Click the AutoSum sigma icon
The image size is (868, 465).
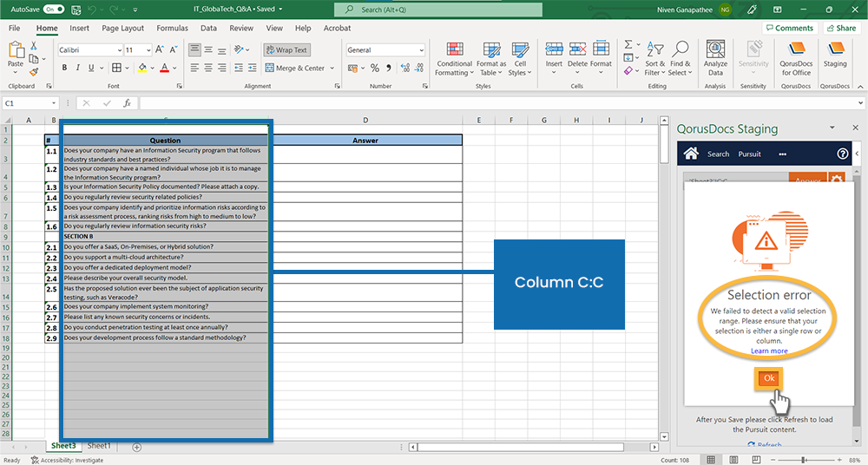628,44
